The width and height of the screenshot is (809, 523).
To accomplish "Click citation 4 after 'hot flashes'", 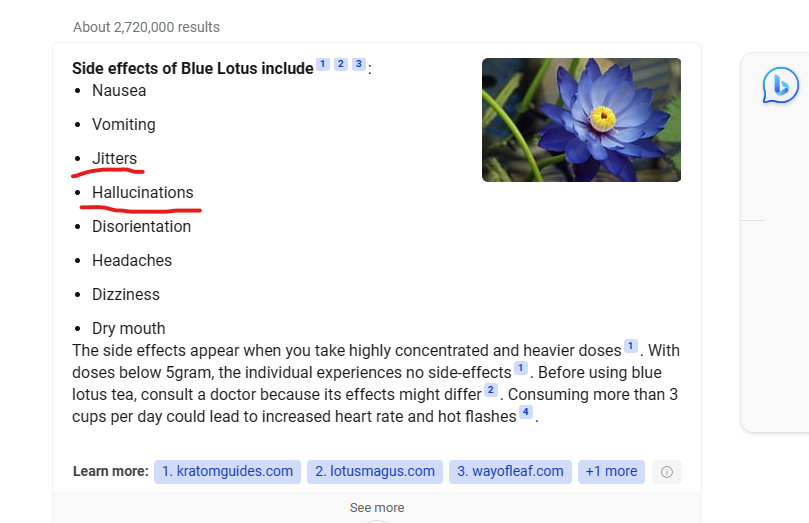I will [x=526, y=412].
